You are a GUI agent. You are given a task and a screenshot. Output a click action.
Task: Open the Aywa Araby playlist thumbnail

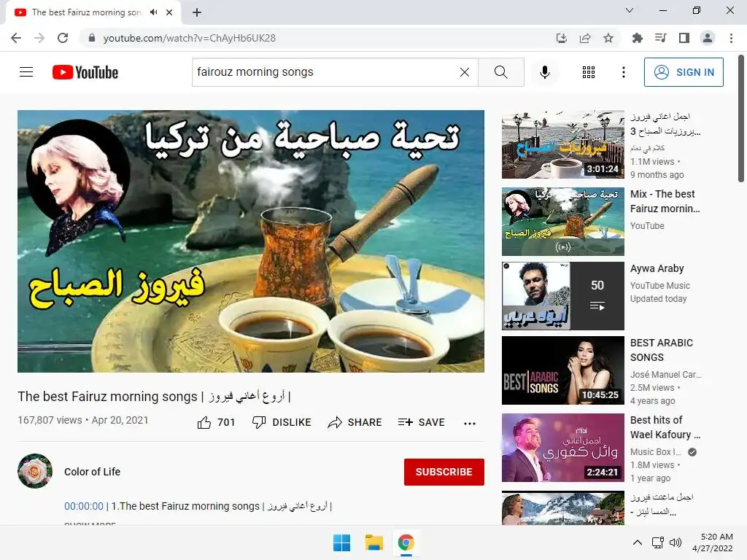562,296
